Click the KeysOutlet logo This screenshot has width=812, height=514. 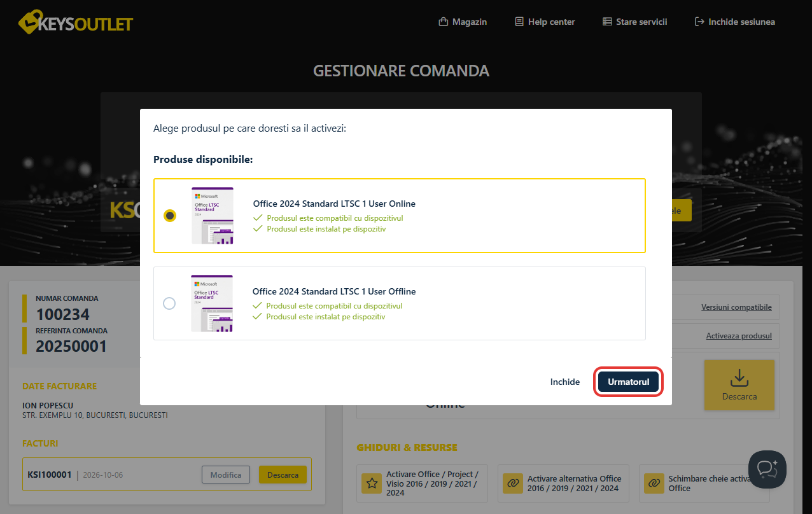click(x=76, y=22)
